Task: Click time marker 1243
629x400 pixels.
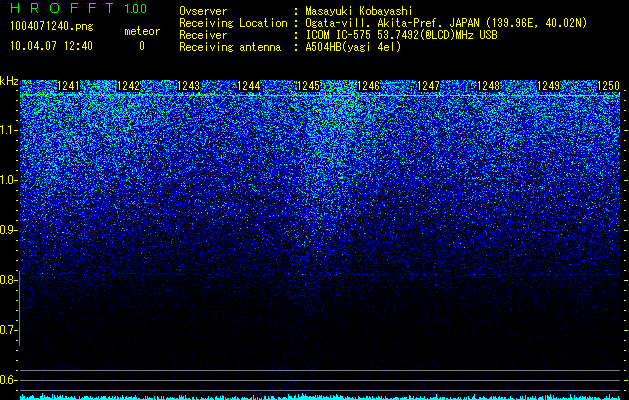Action: [x=189, y=86]
